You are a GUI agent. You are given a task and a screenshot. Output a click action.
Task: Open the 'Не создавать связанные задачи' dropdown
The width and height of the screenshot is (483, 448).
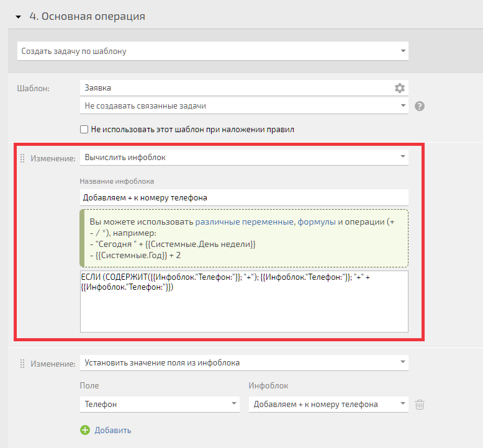(x=244, y=105)
